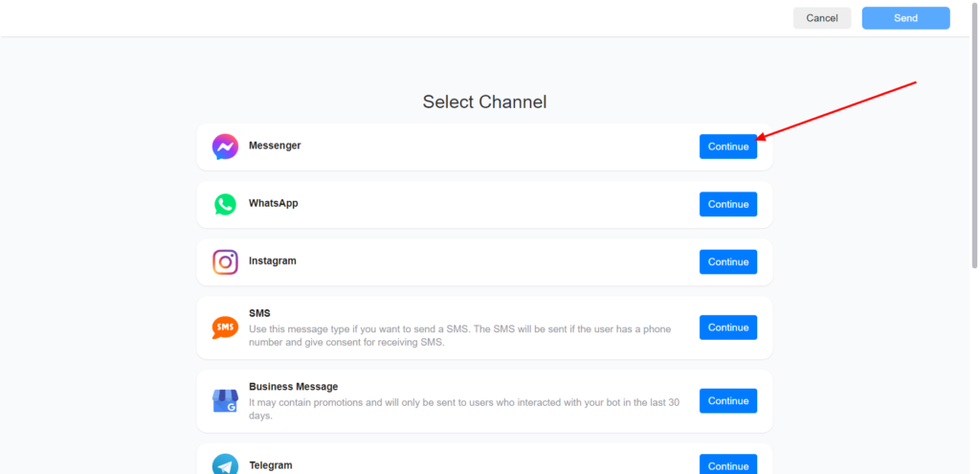Image resolution: width=980 pixels, height=474 pixels.
Task: Click the Send button
Action: [x=905, y=18]
